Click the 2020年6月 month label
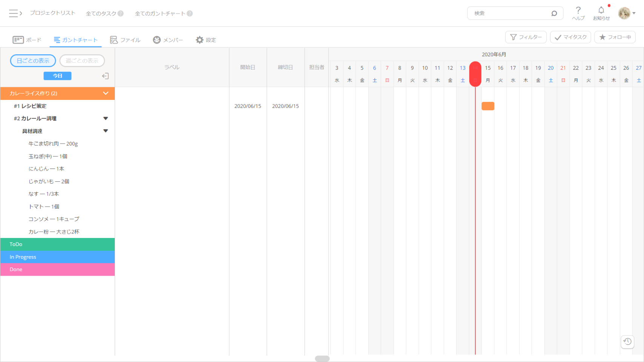This screenshot has width=644, height=362. coord(494,54)
